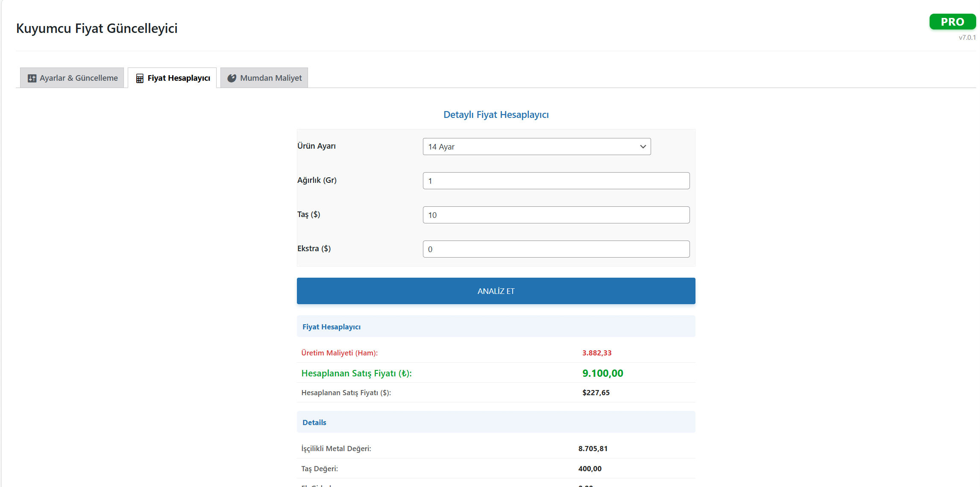The height and width of the screenshot is (487, 980).
Task: Select the Fiyat Hesaplayıcı tab
Action: pyautogui.click(x=172, y=78)
